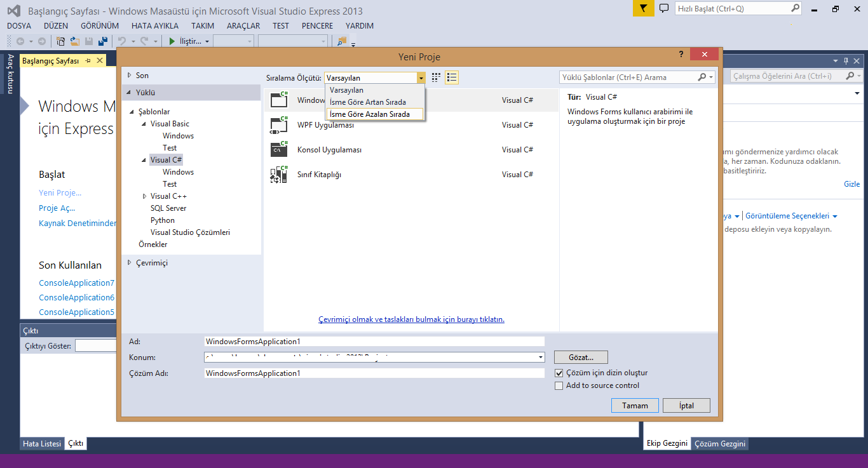Click the Gözat... button
The height and width of the screenshot is (468, 868).
(581, 358)
